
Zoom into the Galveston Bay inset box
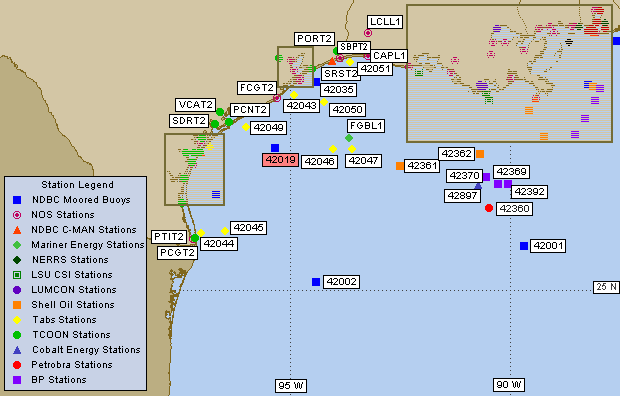(x=295, y=67)
